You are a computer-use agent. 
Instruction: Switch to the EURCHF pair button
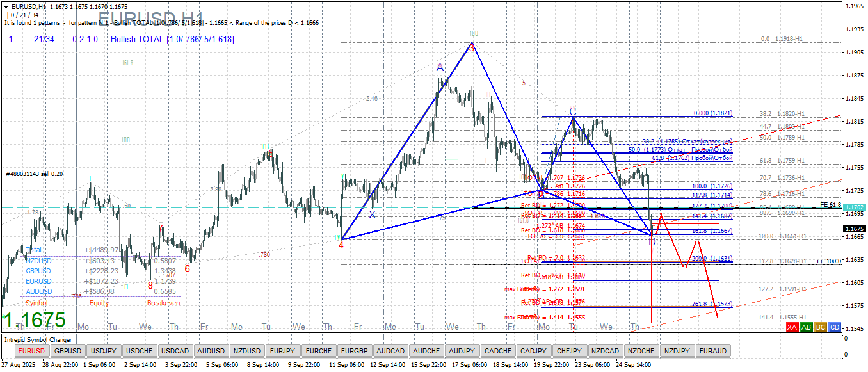[318, 351]
